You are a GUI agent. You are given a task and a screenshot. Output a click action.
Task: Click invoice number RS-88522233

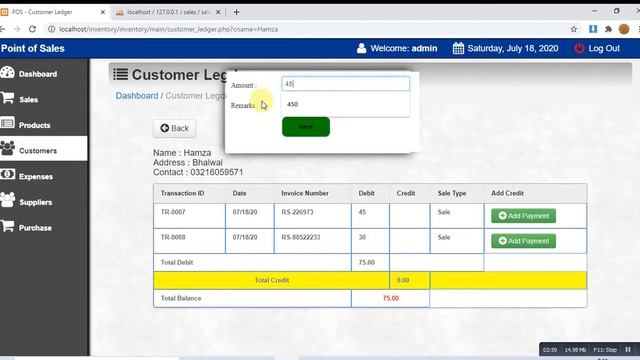pos(300,237)
